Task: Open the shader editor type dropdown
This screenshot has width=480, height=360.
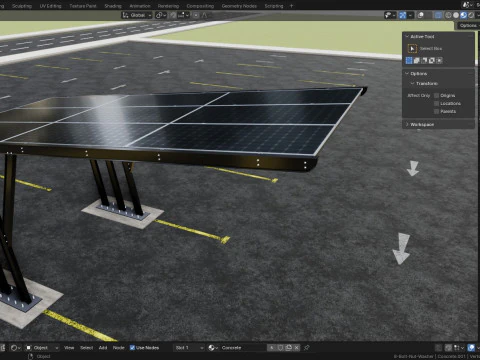Action: pos(15,348)
